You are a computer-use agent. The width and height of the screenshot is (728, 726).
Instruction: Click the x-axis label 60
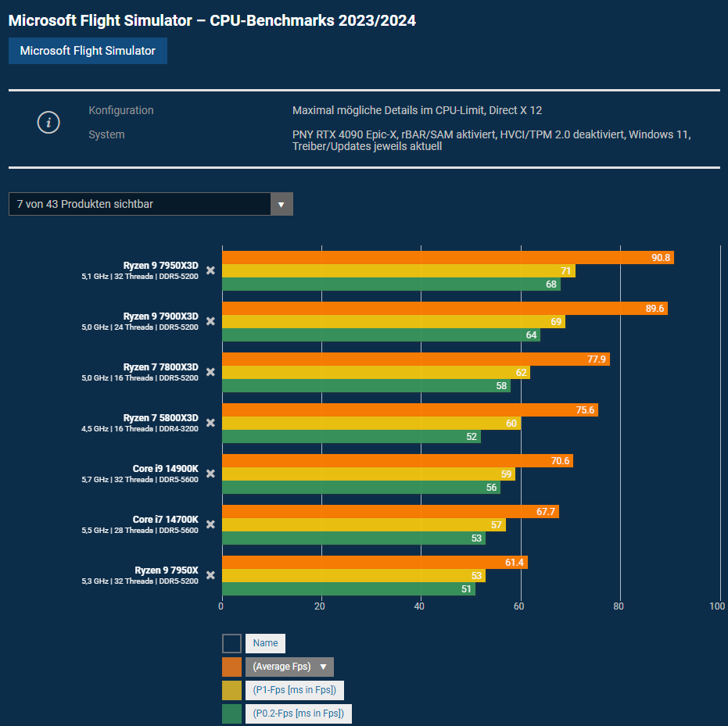518,606
